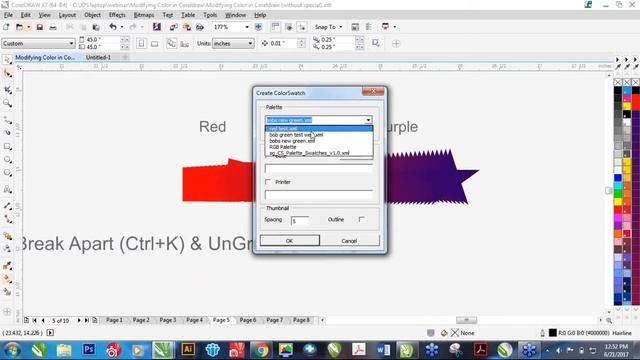Open the File menu

pyautogui.click(x=8, y=15)
